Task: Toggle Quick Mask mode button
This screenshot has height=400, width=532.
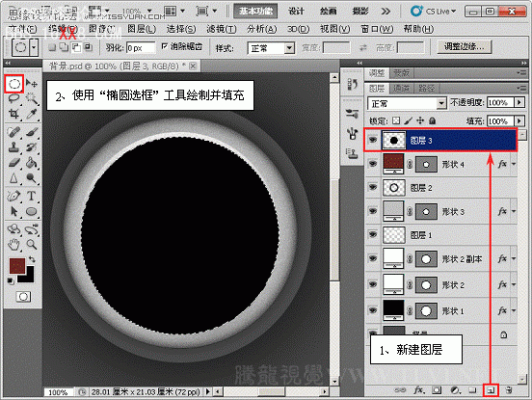Action: [x=23, y=297]
